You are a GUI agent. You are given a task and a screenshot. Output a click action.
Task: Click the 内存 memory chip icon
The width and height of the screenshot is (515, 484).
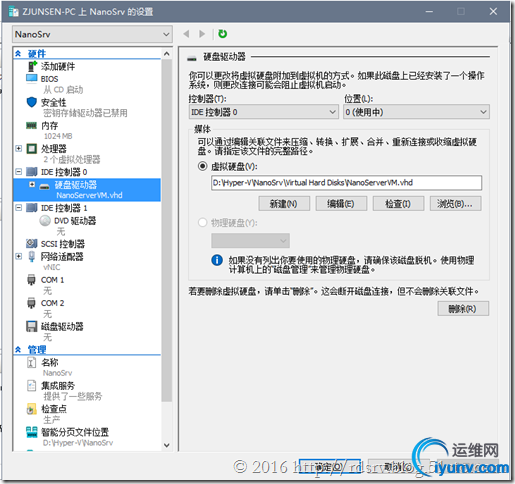tap(32, 125)
